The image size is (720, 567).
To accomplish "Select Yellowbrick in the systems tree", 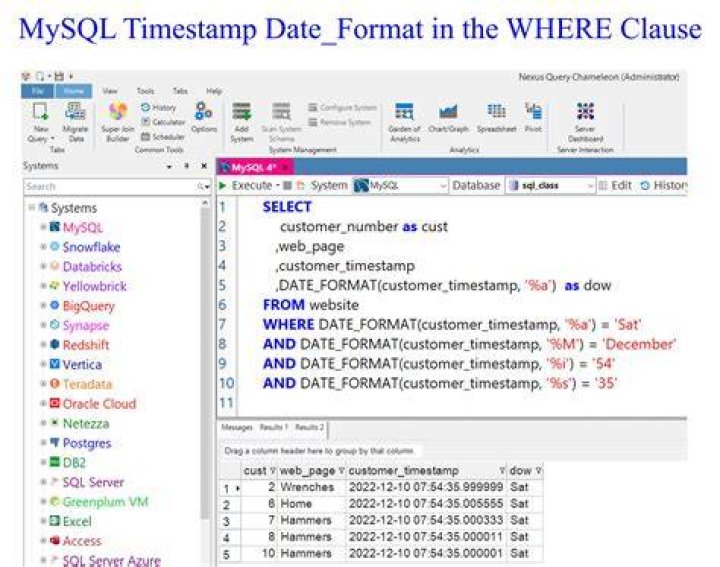I will 94,286.
